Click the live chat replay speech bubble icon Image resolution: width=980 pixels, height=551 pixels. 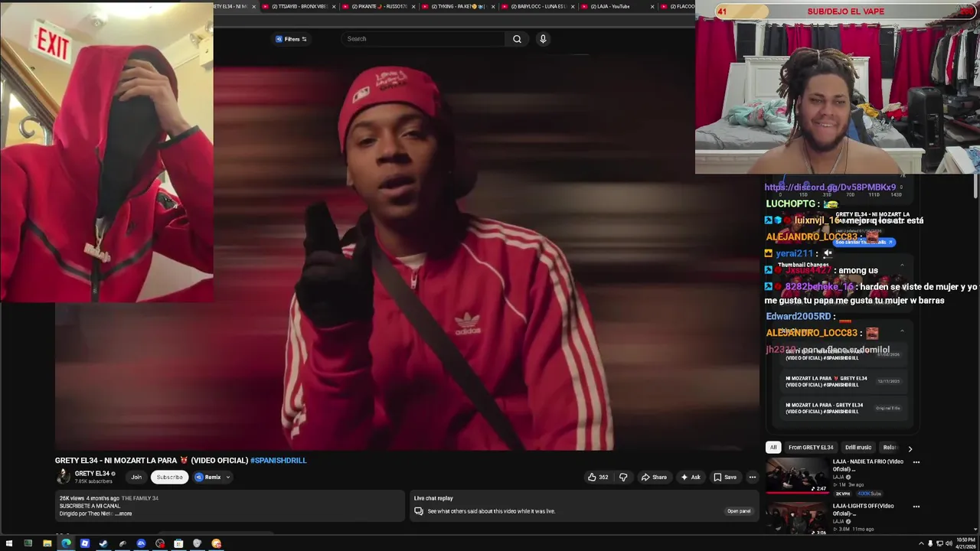(419, 510)
